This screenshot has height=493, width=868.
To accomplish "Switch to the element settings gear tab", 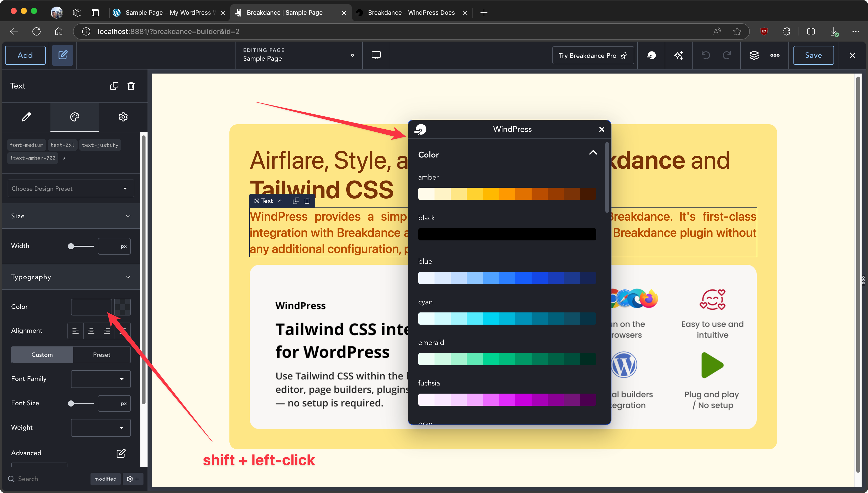I will (123, 117).
